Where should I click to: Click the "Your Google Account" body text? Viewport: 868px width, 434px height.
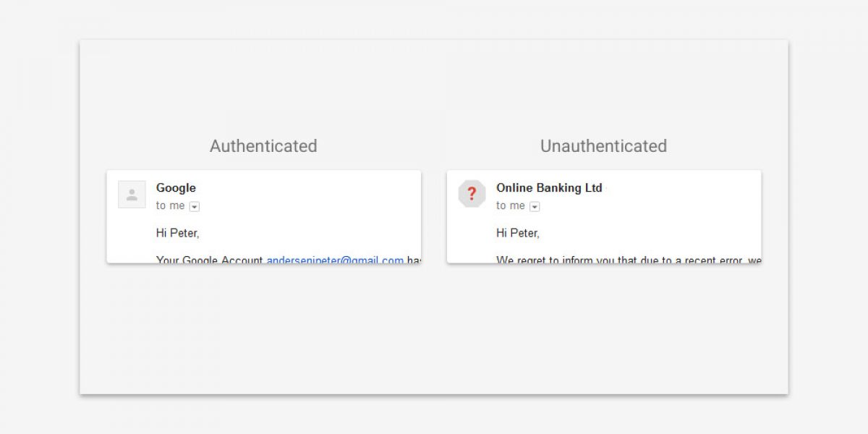pyautogui.click(x=209, y=260)
